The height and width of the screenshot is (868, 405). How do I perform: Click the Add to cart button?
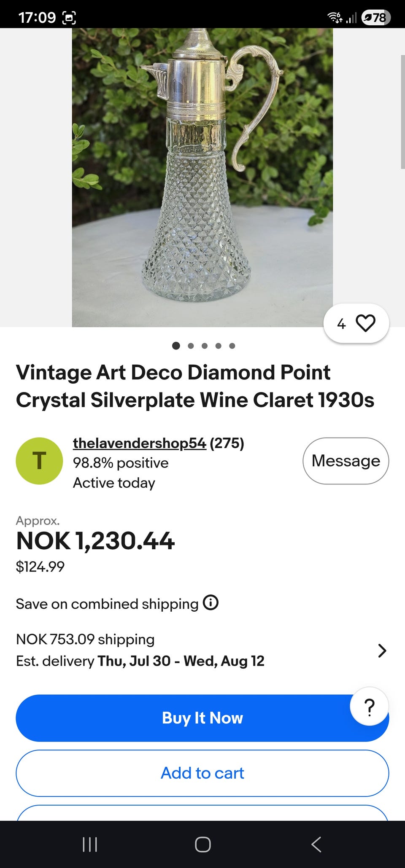[x=202, y=773]
